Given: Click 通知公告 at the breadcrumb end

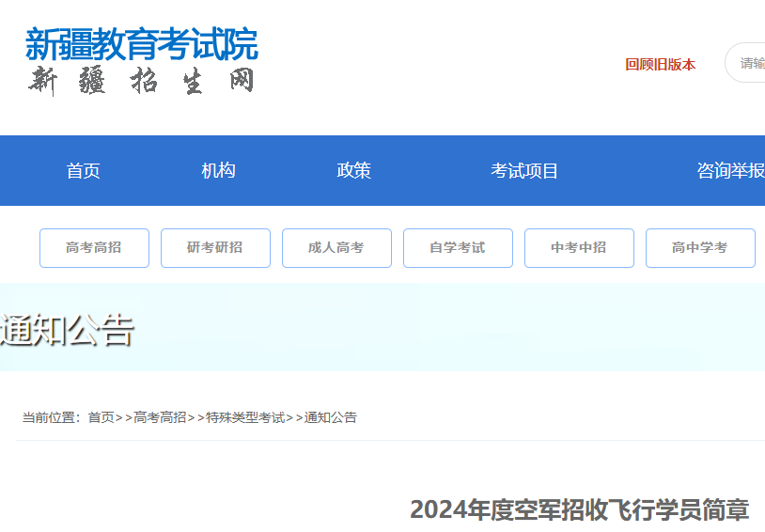Looking at the screenshot, I should pyautogui.click(x=330, y=417).
